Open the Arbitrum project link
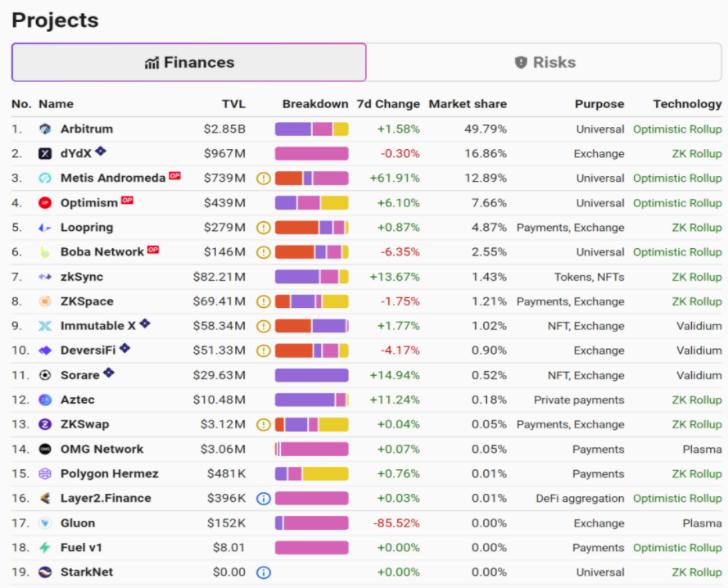The height and width of the screenshot is (588, 728). pos(87,129)
